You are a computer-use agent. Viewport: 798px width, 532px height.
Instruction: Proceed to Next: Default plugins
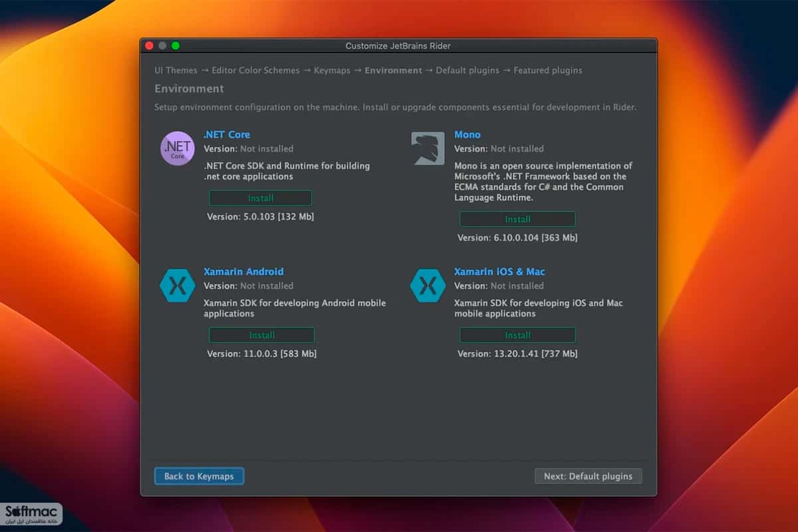pos(589,476)
